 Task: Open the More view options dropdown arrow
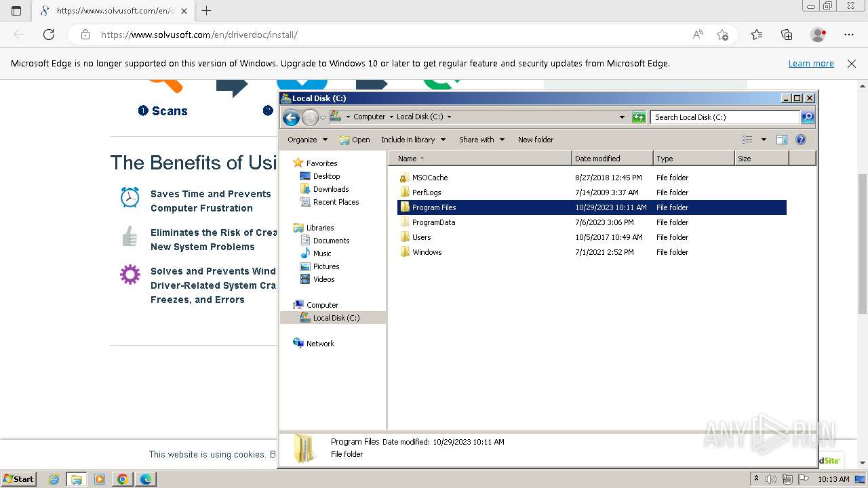[x=763, y=140]
